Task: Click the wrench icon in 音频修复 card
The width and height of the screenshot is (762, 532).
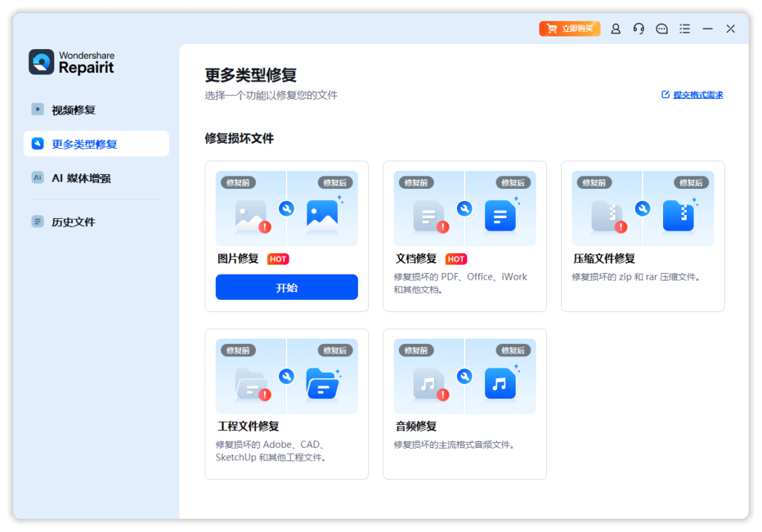Action: coord(464,376)
